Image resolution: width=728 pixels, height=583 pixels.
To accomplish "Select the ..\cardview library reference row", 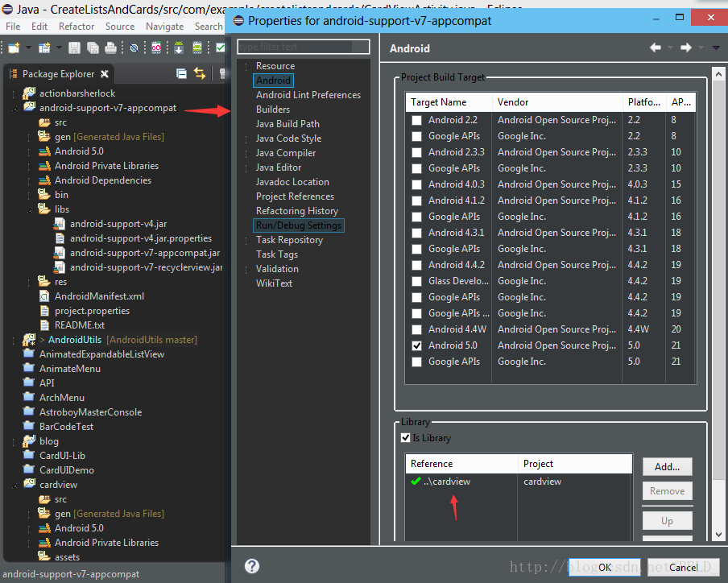I will tap(518, 482).
